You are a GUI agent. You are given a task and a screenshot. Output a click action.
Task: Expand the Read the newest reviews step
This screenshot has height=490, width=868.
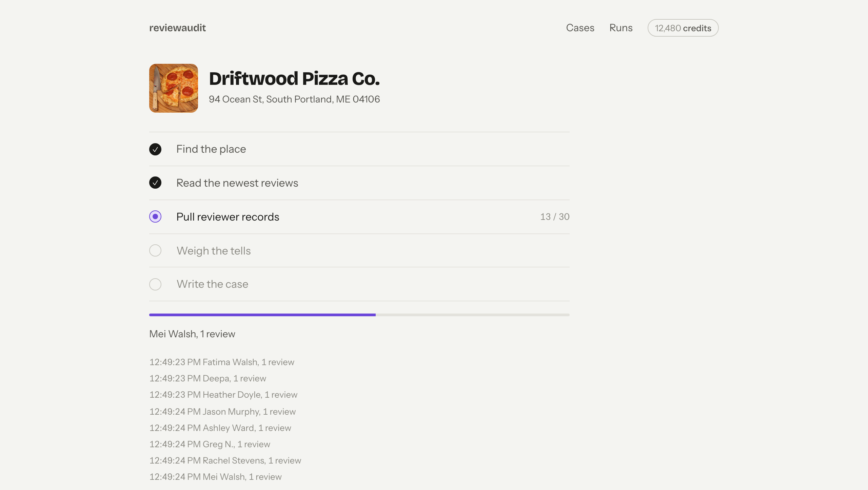click(x=359, y=183)
